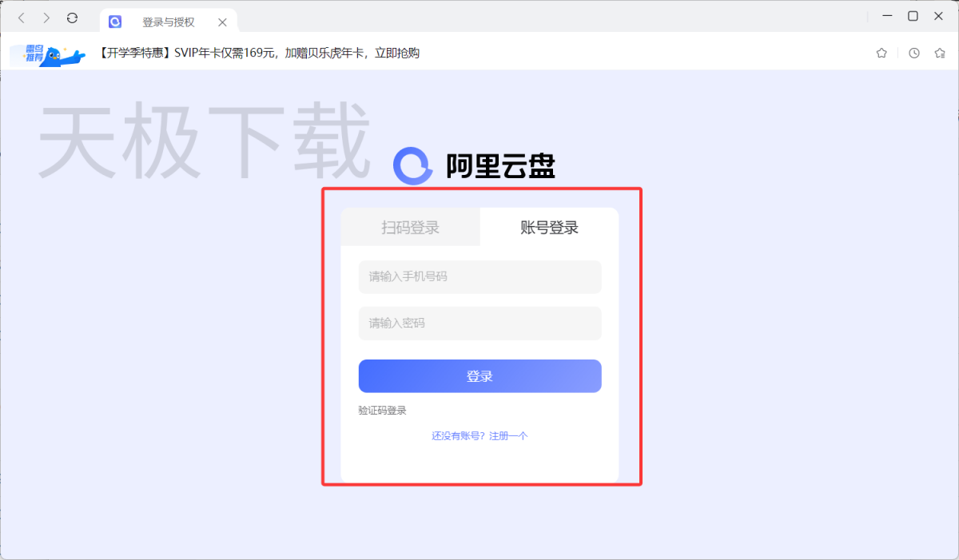Image resolution: width=959 pixels, height=560 pixels.
Task: Go back using the browser back arrow
Action: (21, 17)
